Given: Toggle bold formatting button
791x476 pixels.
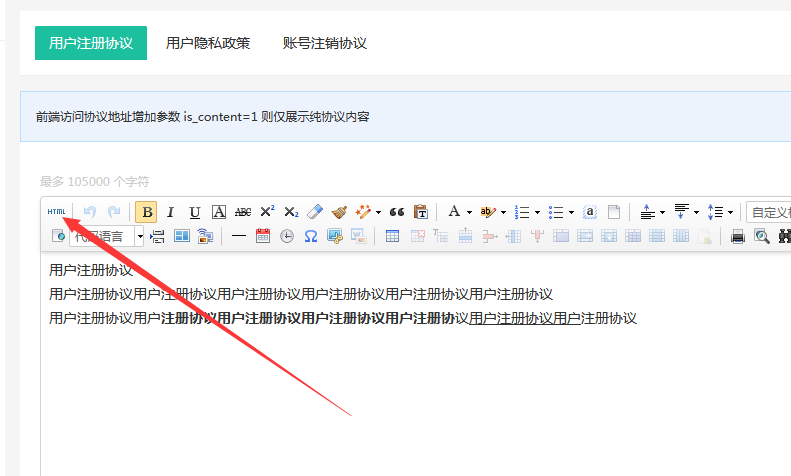Looking at the screenshot, I should click(146, 212).
